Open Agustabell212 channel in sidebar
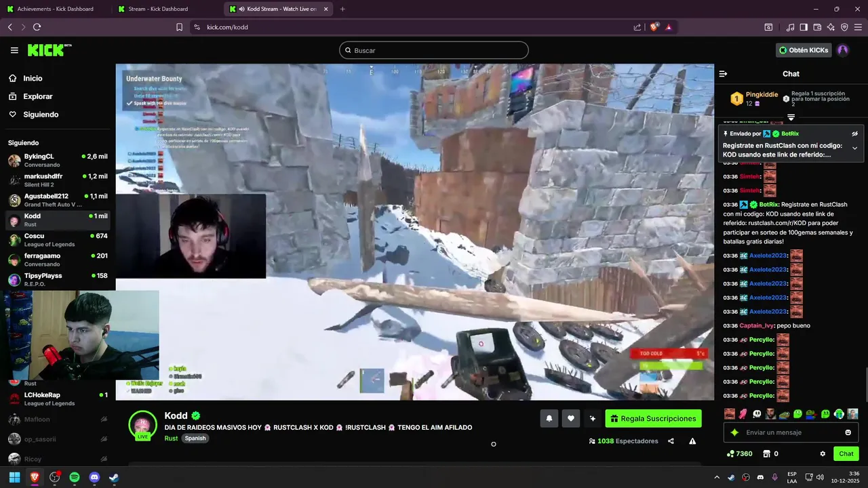The height and width of the screenshot is (488, 868). (58, 200)
